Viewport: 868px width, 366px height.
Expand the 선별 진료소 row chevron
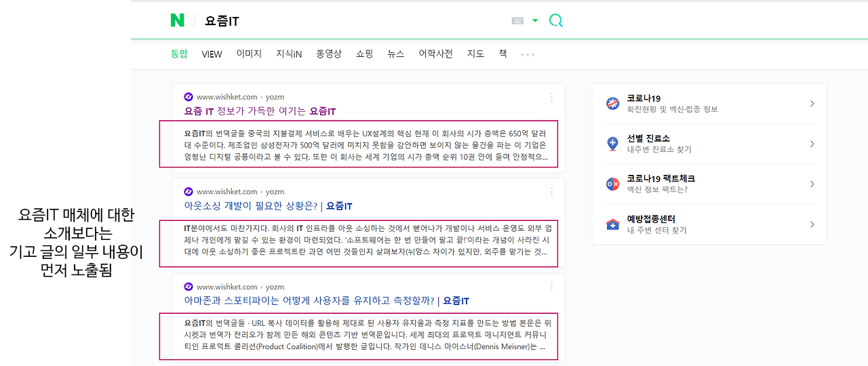click(812, 144)
